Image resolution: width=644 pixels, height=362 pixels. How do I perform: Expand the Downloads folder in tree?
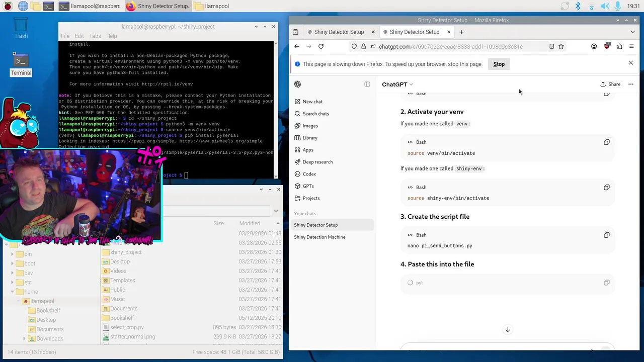pos(24,339)
